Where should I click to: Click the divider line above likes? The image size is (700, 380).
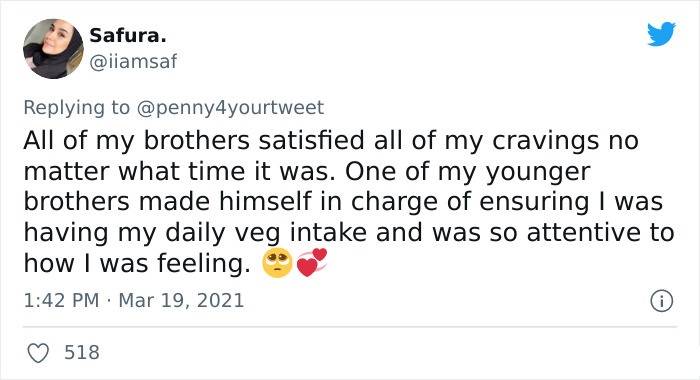click(350, 327)
